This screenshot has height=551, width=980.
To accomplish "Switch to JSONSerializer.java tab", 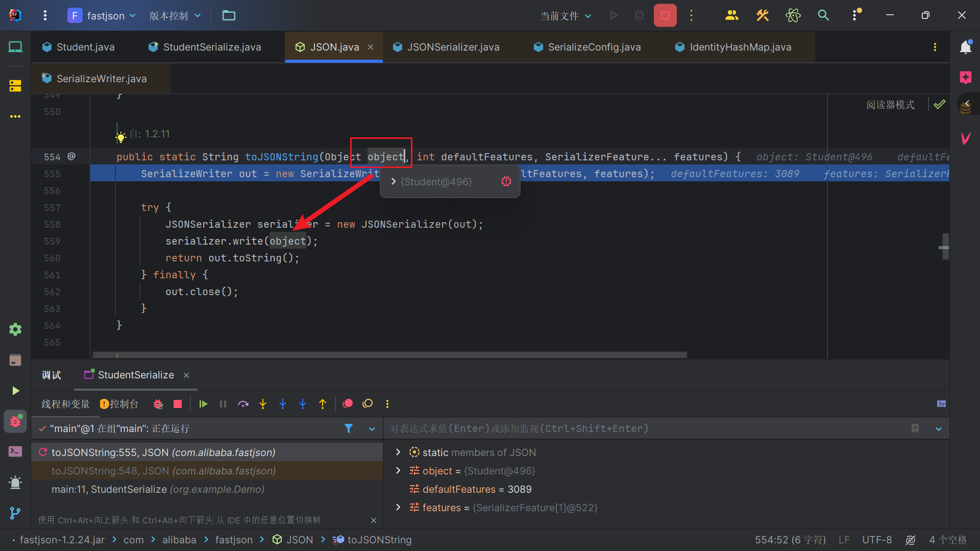I will point(446,47).
